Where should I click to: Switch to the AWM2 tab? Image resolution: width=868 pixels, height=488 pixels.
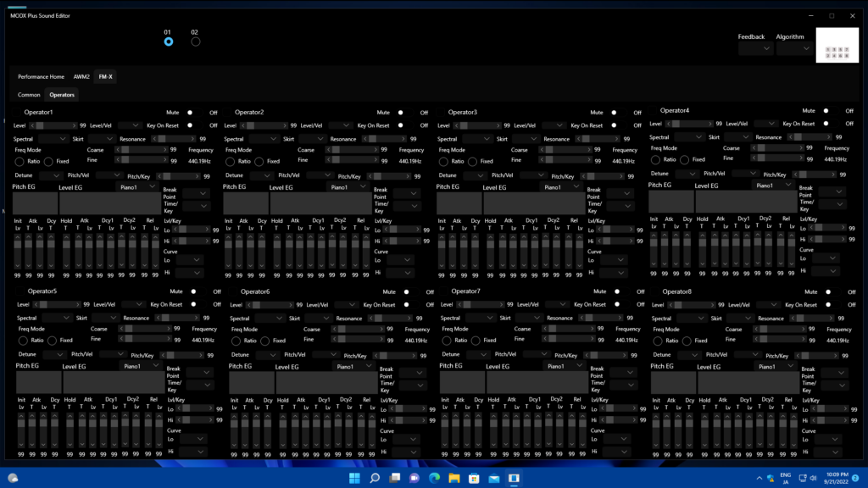[x=81, y=77]
